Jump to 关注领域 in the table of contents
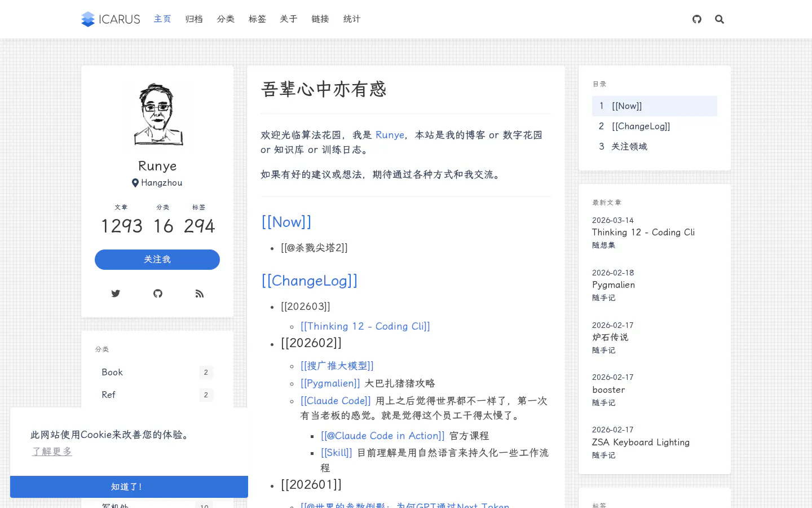This screenshot has height=508, width=812. coord(655,147)
